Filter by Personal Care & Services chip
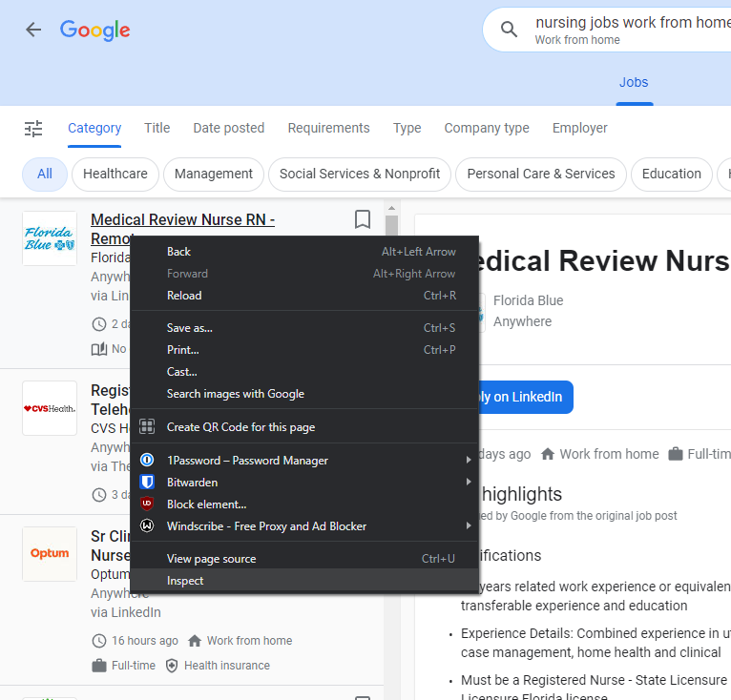The image size is (731, 700). pos(541,174)
